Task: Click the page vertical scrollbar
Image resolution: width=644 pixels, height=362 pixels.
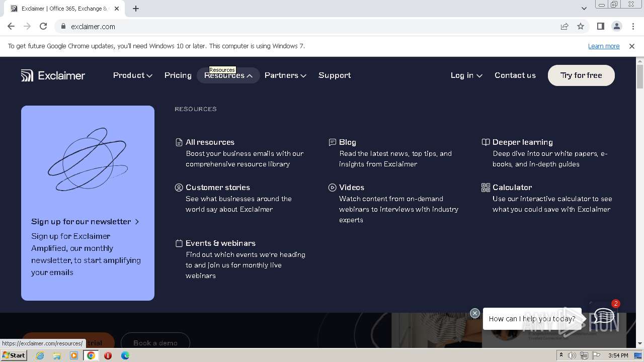Action: pos(640,201)
